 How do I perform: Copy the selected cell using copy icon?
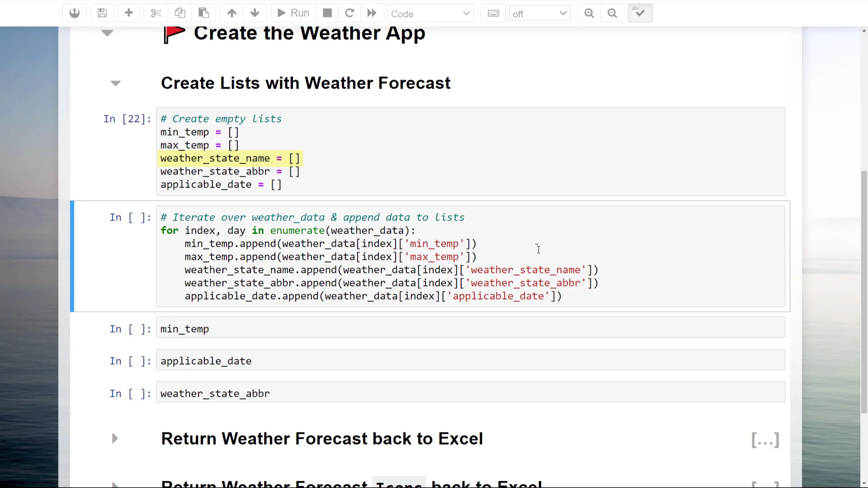[180, 13]
